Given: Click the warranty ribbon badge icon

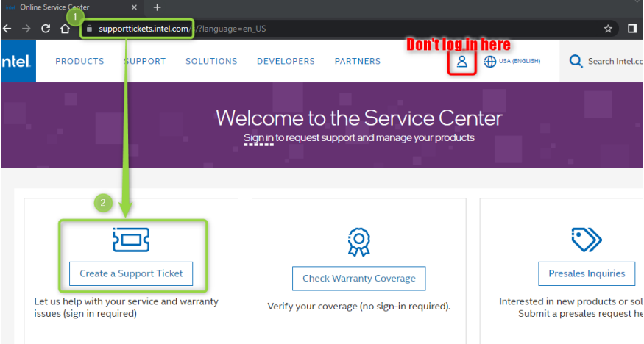Looking at the screenshot, I should (359, 242).
